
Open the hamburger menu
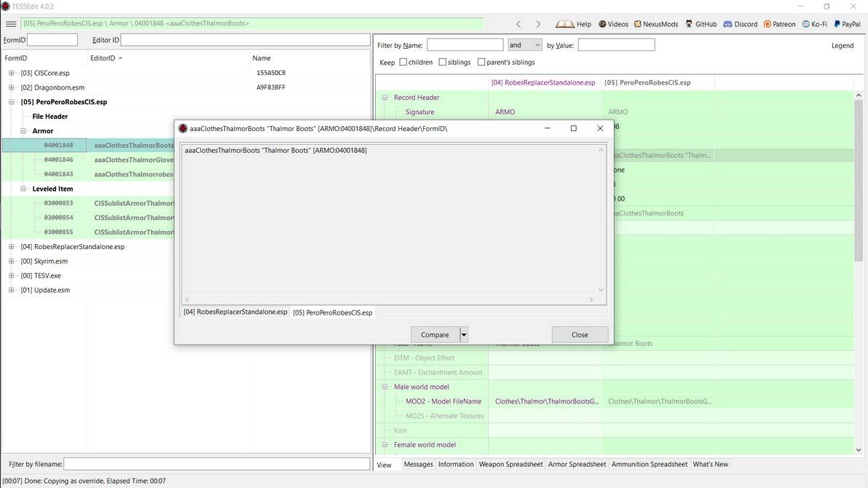click(11, 23)
